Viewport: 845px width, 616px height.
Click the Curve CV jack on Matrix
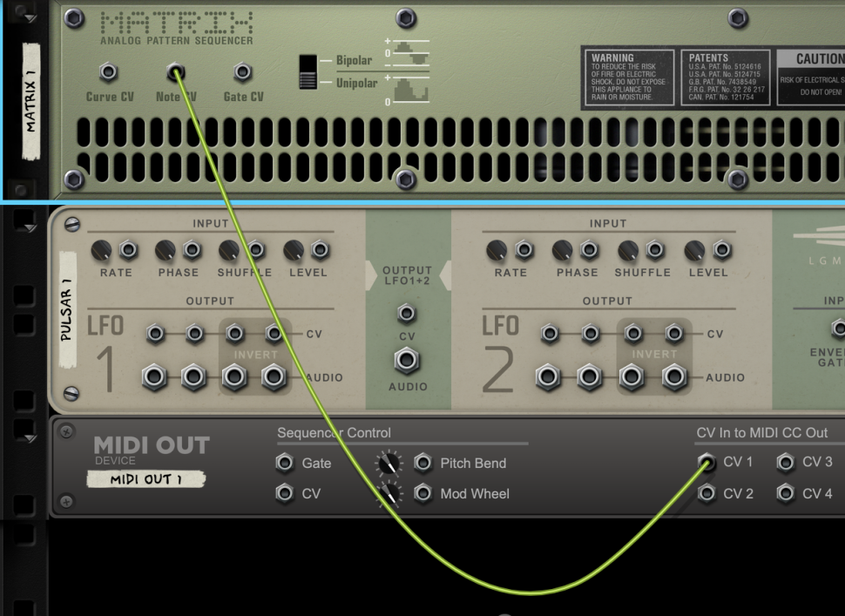point(108,72)
